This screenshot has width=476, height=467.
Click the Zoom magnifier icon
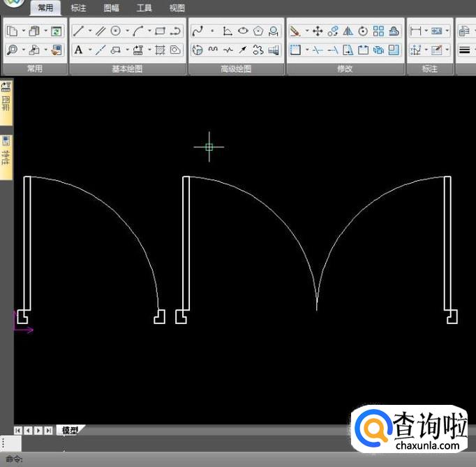point(12,50)
